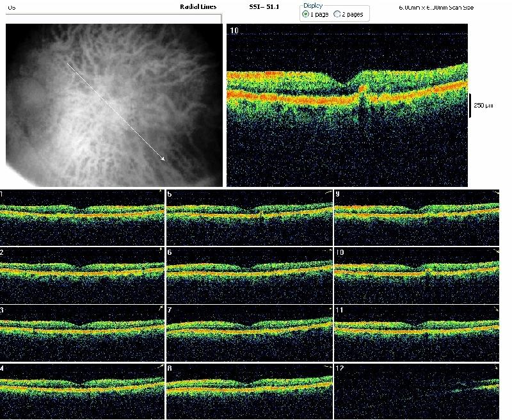512x420 pixels.
Task: Choose radial scan thumbnail 11
Action: (416, 327)
